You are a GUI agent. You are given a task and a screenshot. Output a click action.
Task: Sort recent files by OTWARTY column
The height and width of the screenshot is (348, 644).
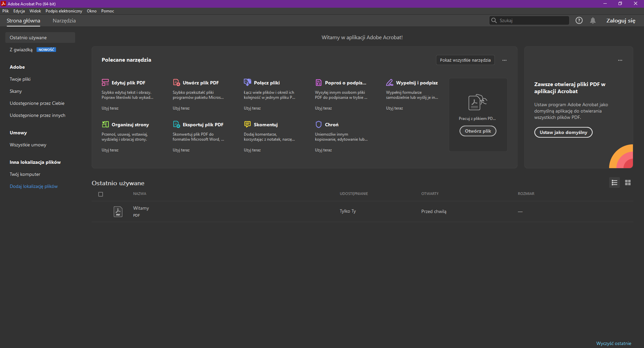pyautogui.click(x=430, y=194)
